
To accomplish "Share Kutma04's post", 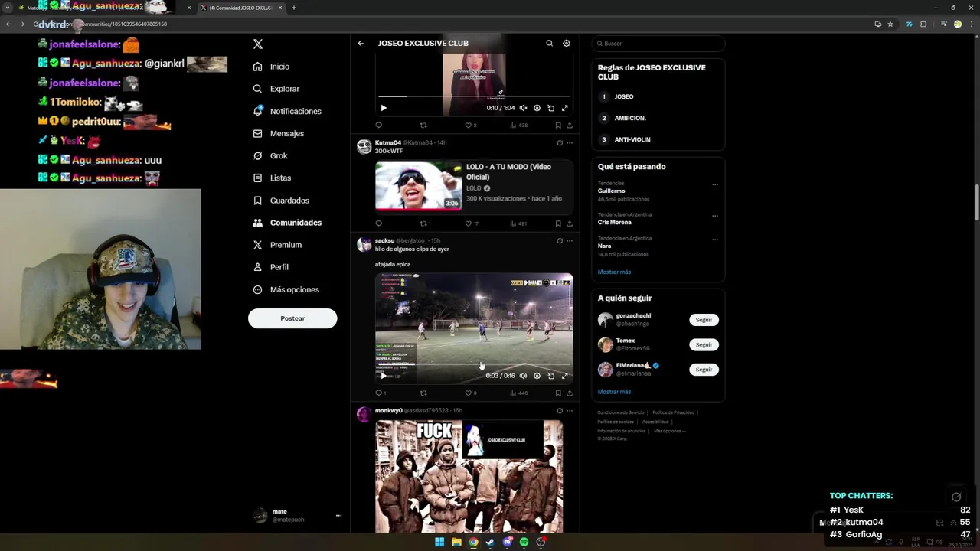I will click(x=569, y=223).
